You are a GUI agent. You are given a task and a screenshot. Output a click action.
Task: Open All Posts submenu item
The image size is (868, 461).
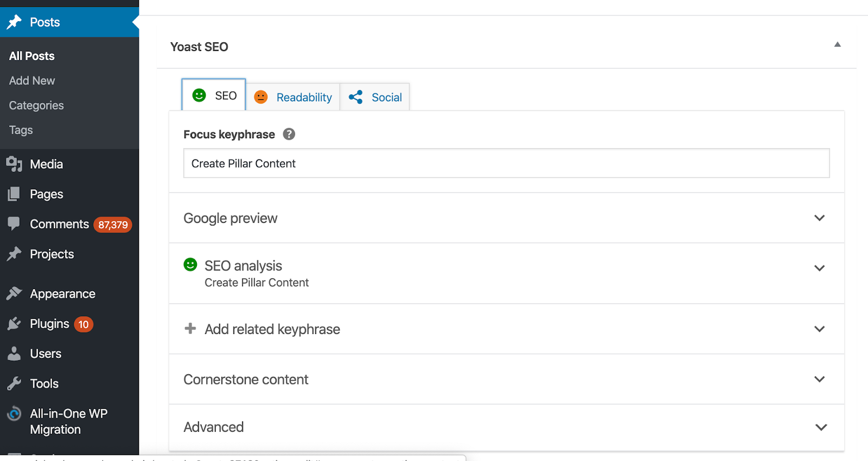(32, 56)
